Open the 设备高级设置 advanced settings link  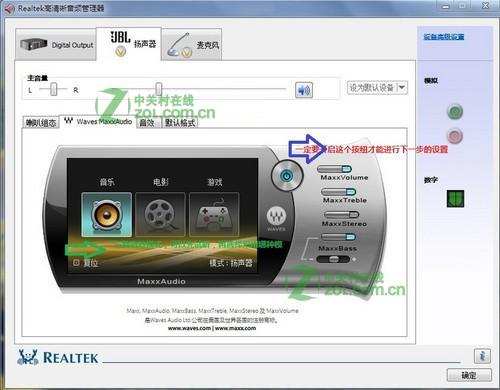[x=444, y=37]
